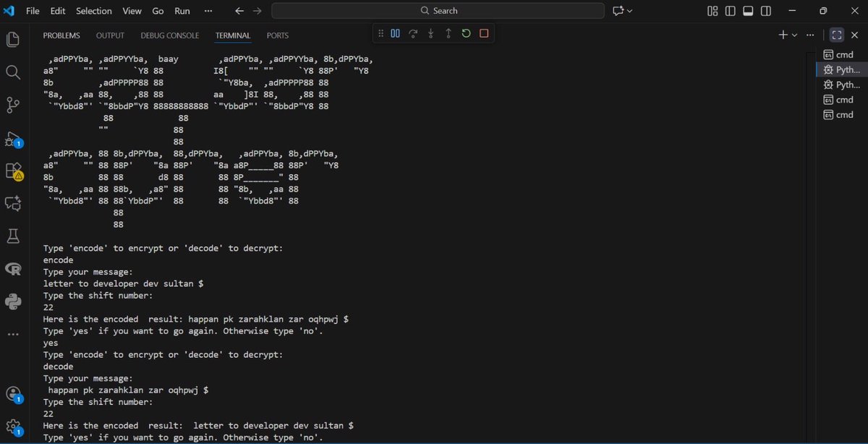868x444 pixels.
Task: Open the Edit menu
Action: (58, 11)
